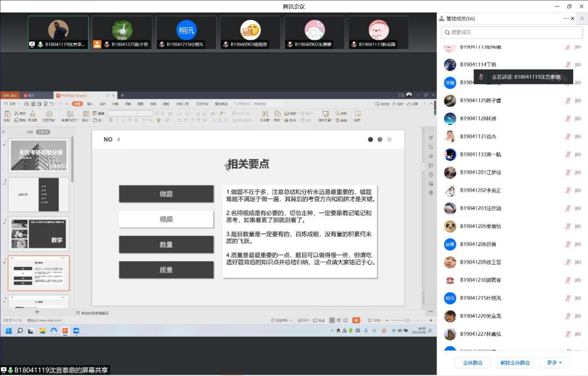This screenshot has width=588, height=376.
Task: Toggle microphone mute for B19041220吴金龙
Action: [x=568, y=316]
